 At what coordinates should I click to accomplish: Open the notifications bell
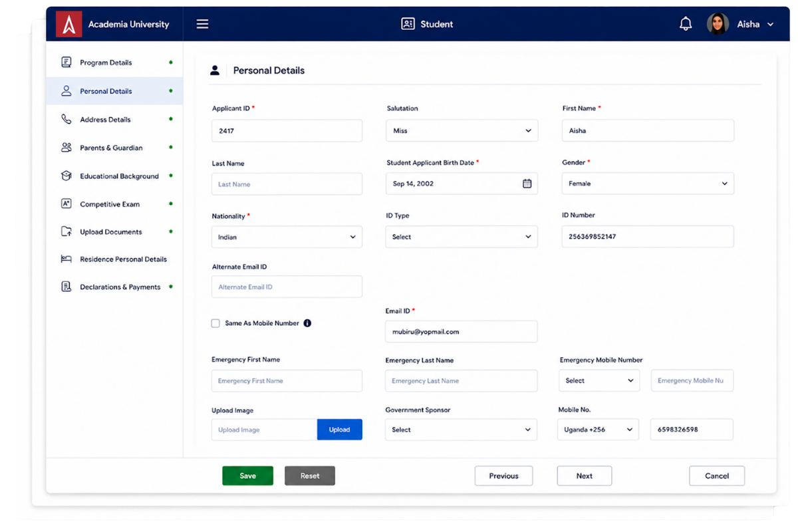click(x=686, y=24)
